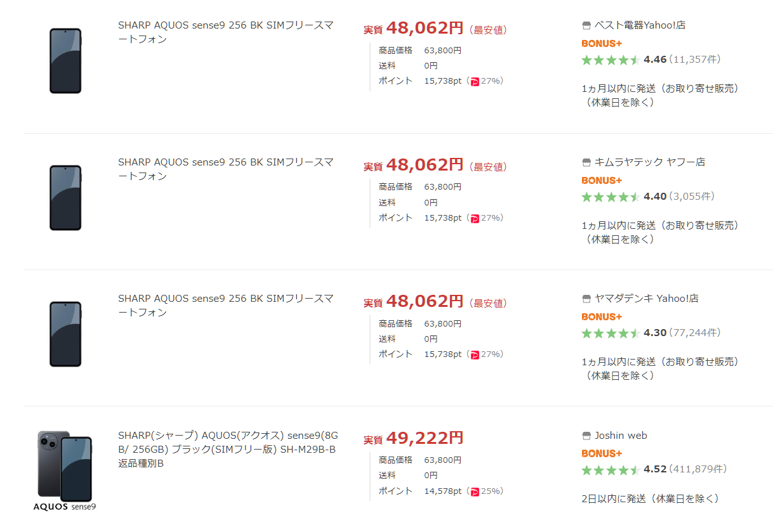Viewport: 773px width, 532px height.
Task: Click the BONUS+ badge under Joshin web
Action: pos(602,453)
